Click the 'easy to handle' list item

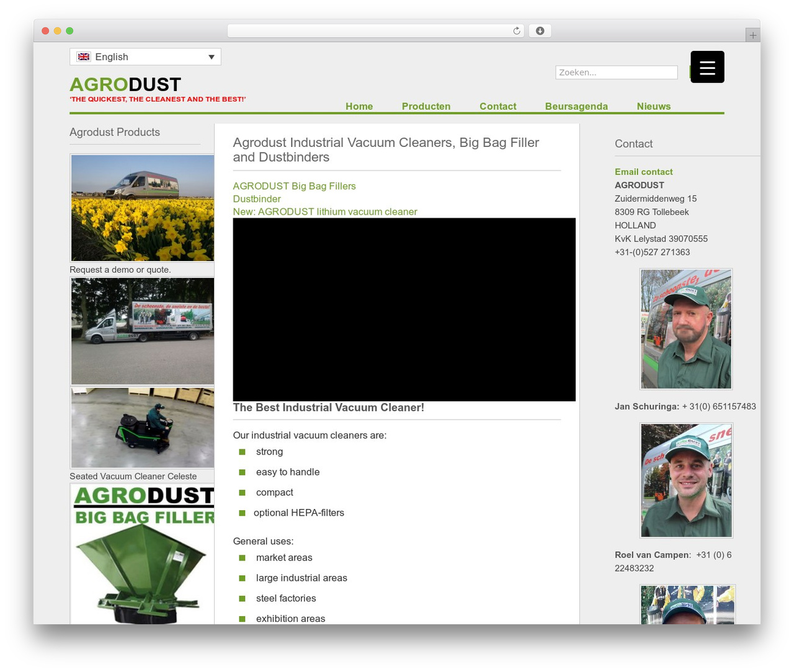click(x=288, y=472)
